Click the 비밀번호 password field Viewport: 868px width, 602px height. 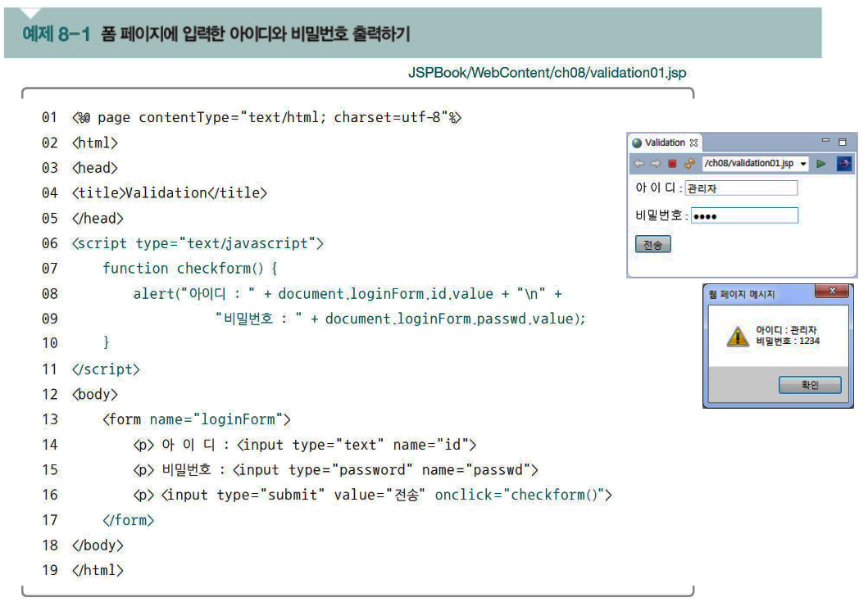click(744, 215)
